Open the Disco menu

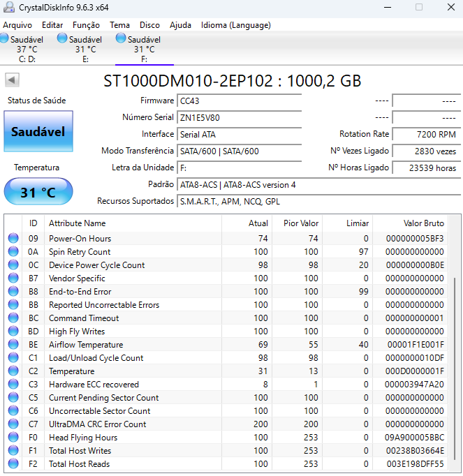(149, 25)
